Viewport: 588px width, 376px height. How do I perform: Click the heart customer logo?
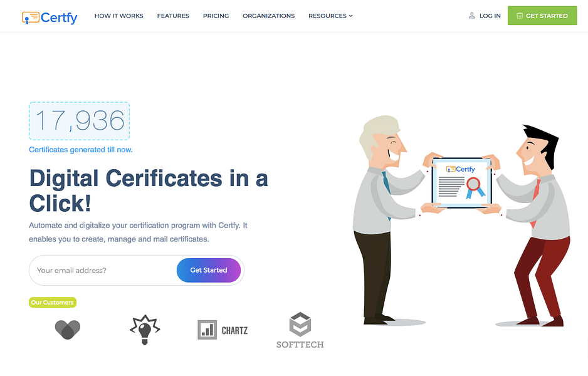point(68,330)
